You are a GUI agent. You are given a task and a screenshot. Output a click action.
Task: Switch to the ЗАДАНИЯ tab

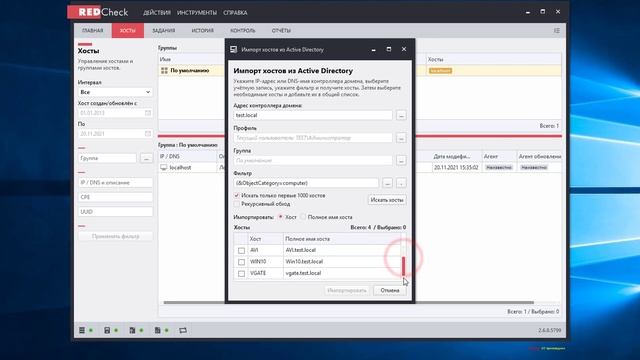tap(163, 31)
